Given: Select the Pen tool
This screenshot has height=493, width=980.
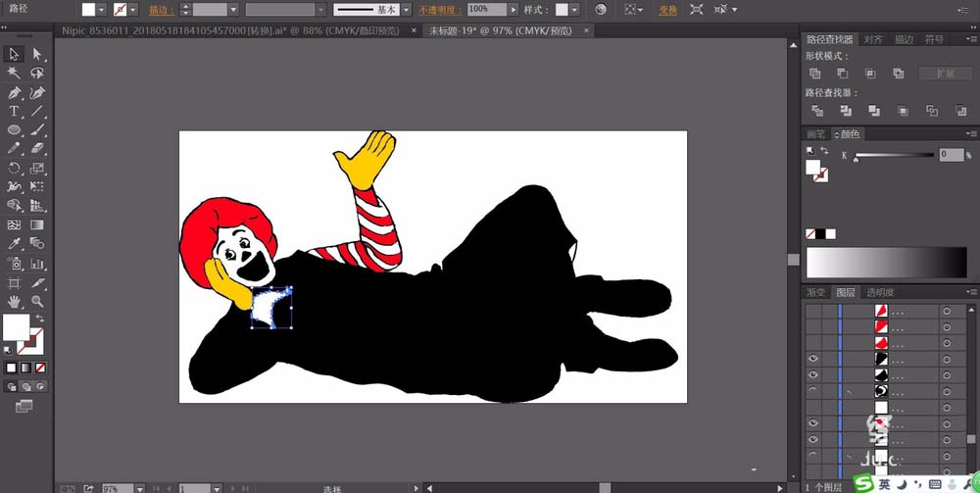Looking at the screenshot, I should pos(15,92).
